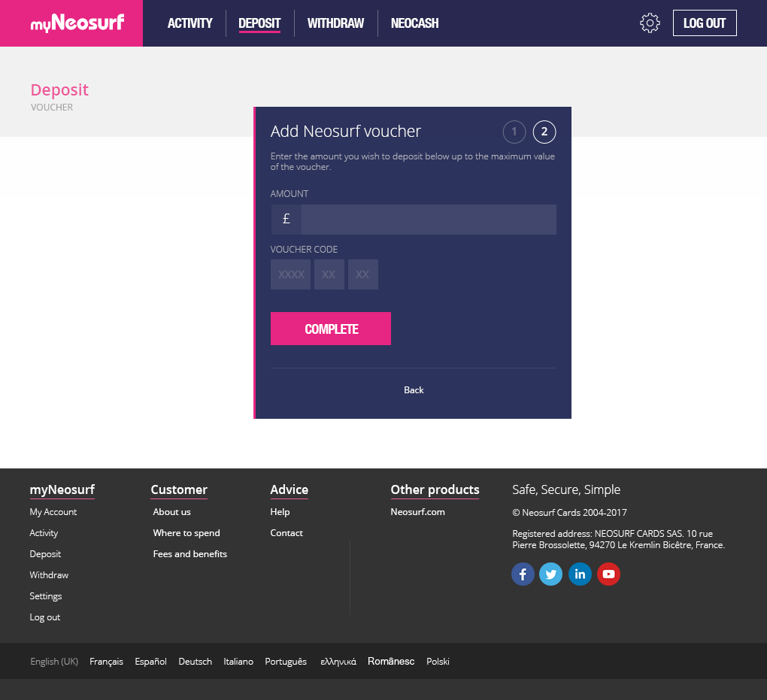Open Help footer link
The image size is (767, 700).
pyautogui.click(x=280, y=512)
